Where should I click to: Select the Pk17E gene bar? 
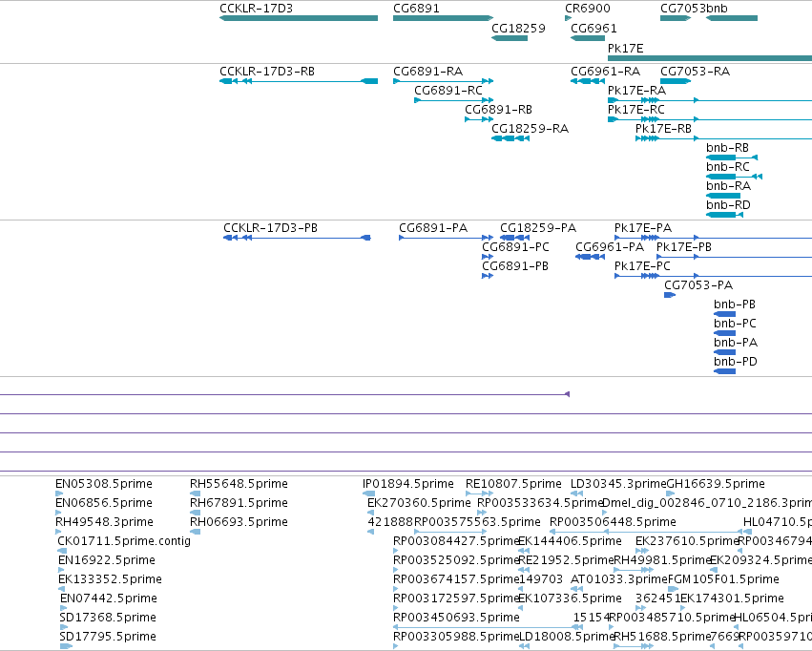[710, 58]
